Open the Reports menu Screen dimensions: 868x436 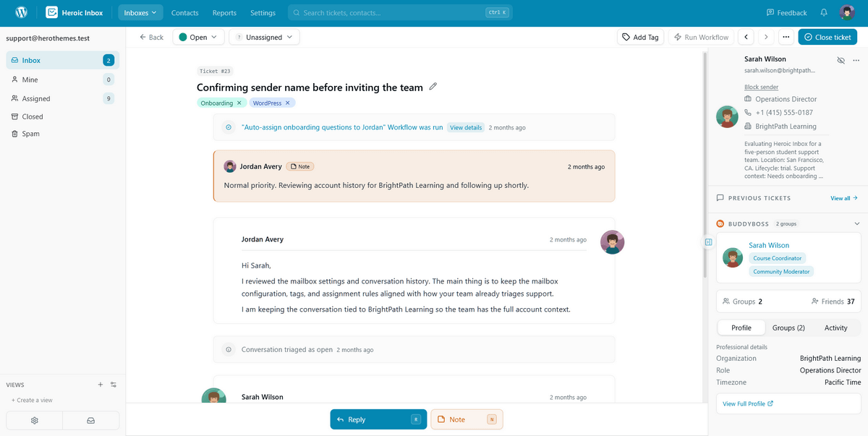point(224,13)
